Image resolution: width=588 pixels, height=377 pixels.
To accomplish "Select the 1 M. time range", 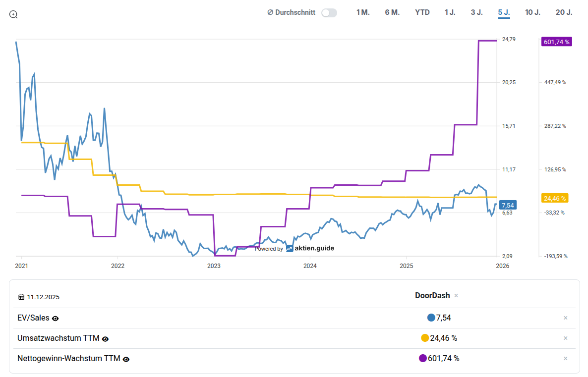I will tap(363, 12).
